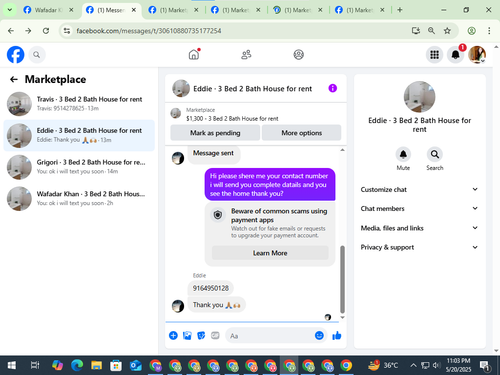Open the notifications bell with red badge

tap(456, 54)
